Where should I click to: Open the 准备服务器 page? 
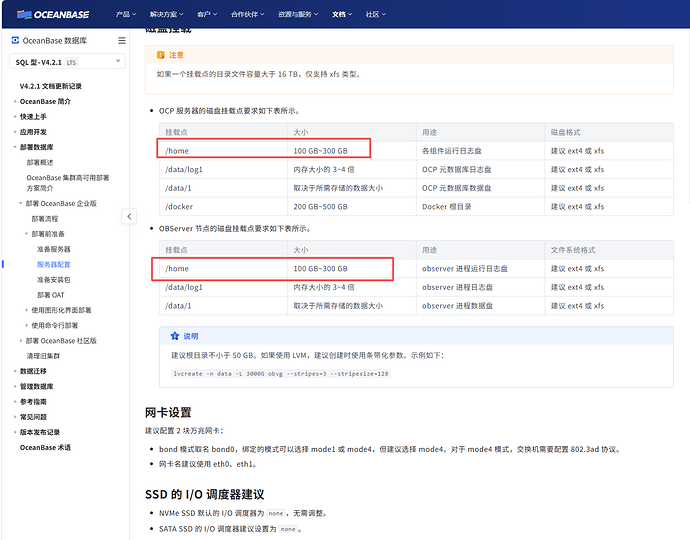(x=53, y=249)
